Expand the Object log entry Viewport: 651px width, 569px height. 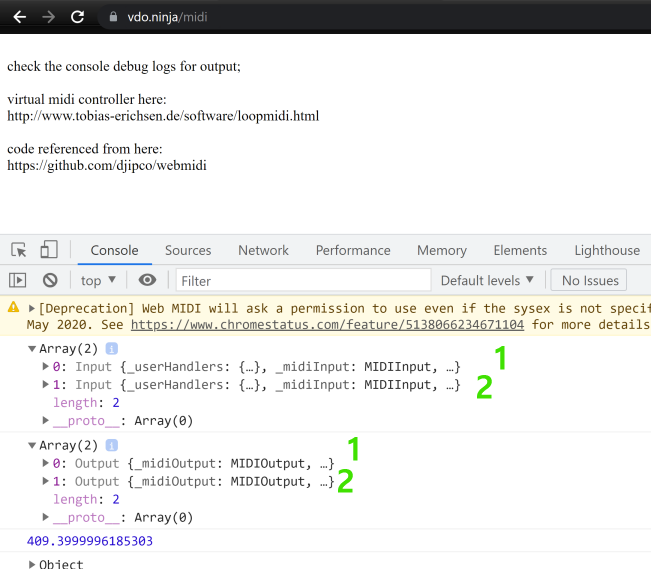32,564
